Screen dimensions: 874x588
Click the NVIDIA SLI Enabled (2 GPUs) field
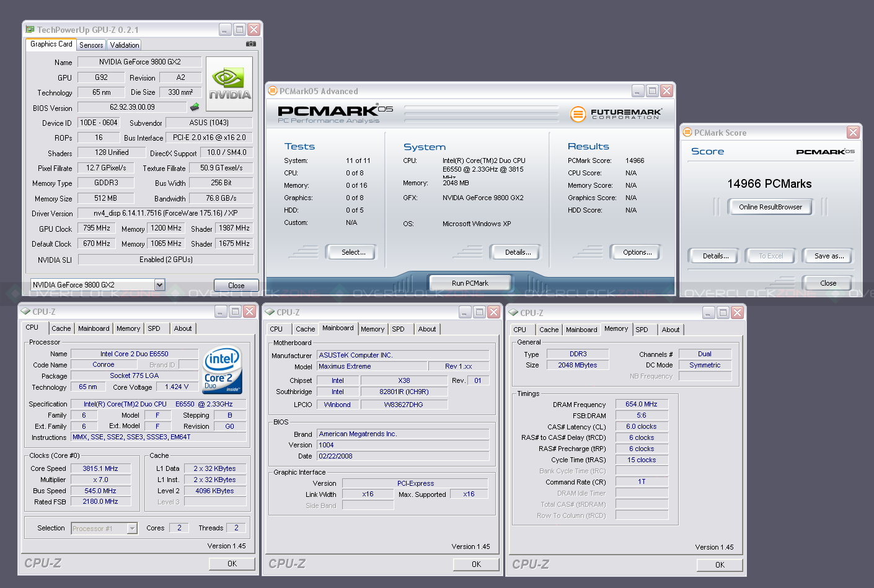(166, 260)
